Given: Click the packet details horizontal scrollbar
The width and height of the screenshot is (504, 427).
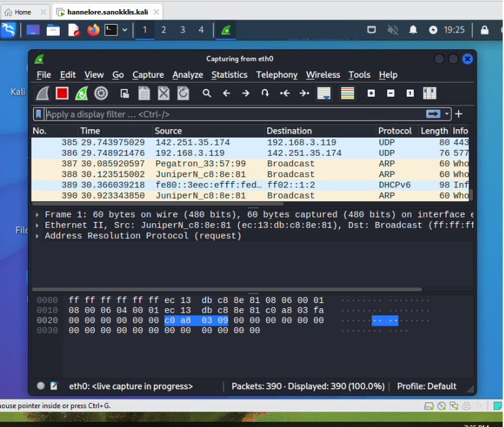Looking at the screenshot, I should point(227,289).
